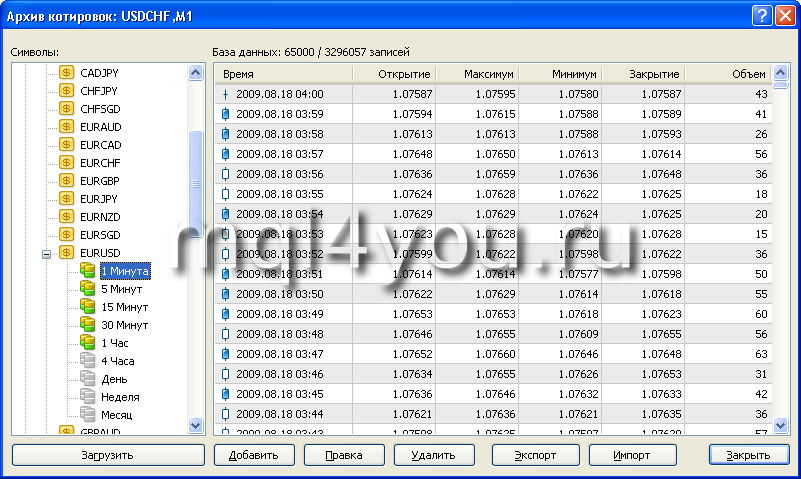Click the Удалить button
Image resolution: width=801 pixels, height=479 pixels.
tap(434, 455)
